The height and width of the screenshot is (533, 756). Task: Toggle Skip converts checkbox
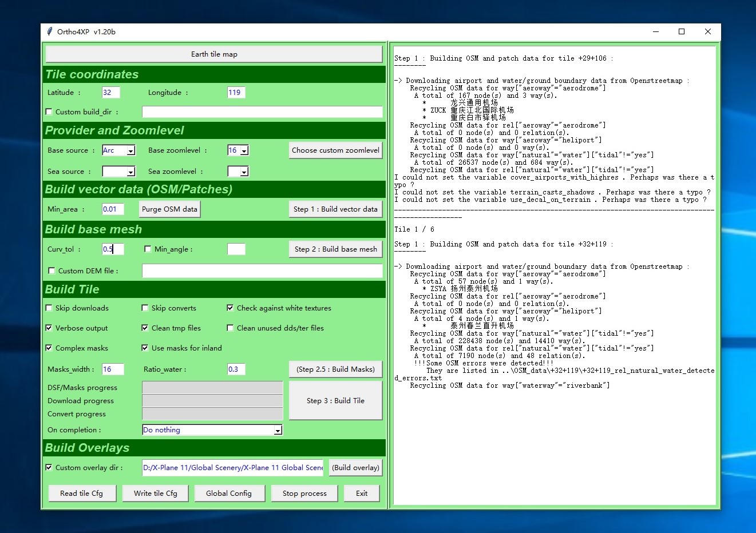145,308
